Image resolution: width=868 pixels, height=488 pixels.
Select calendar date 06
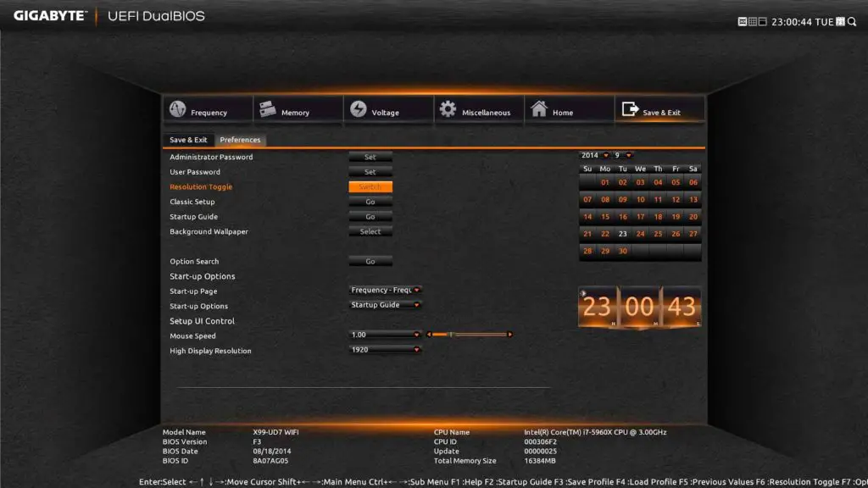pyautogui.click(x=693, y=183)
